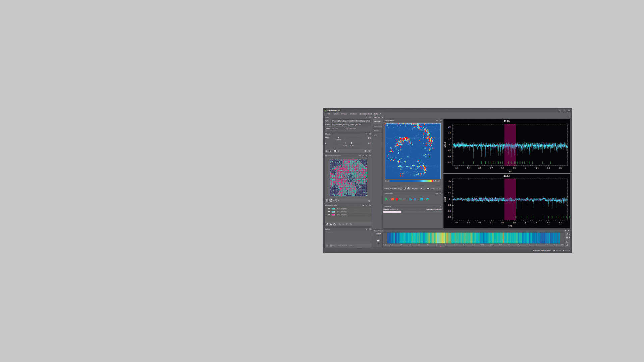Screen dimensions: 644x362
Task: Click the grid icon under Channels Selection
Action: click(x=327, y=200)
